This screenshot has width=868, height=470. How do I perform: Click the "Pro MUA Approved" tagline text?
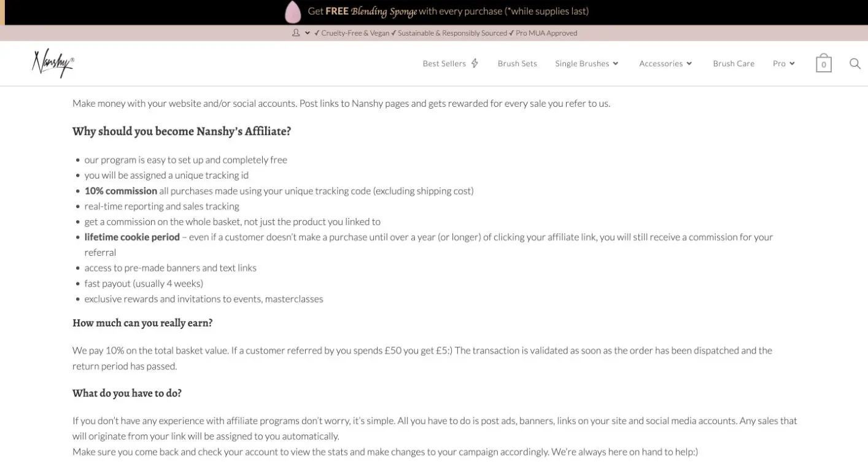click(x=546, y=33)
